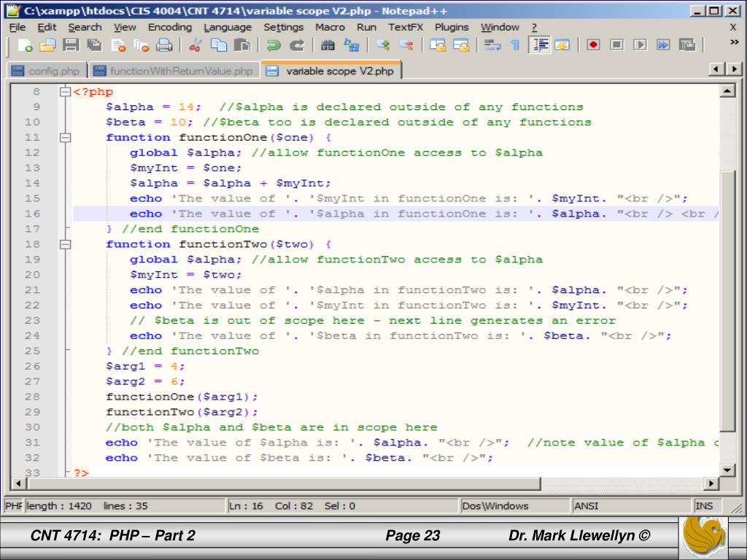Image resolution: width=747 pixels, height=560 pixels.
Task: Open Find using the binoculars icon
Action: coord(329,45)
